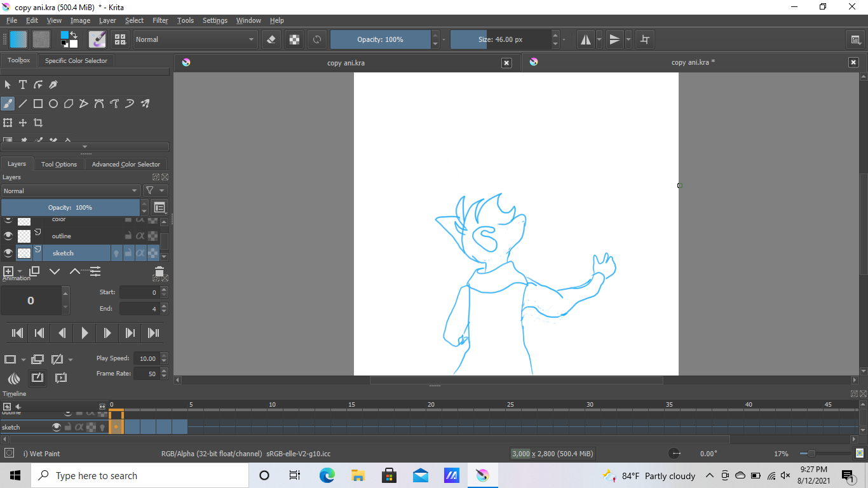Screen dimensions: 868x488
Task: Hide the sketch layer in Layers panel
Action: [8, 253]
